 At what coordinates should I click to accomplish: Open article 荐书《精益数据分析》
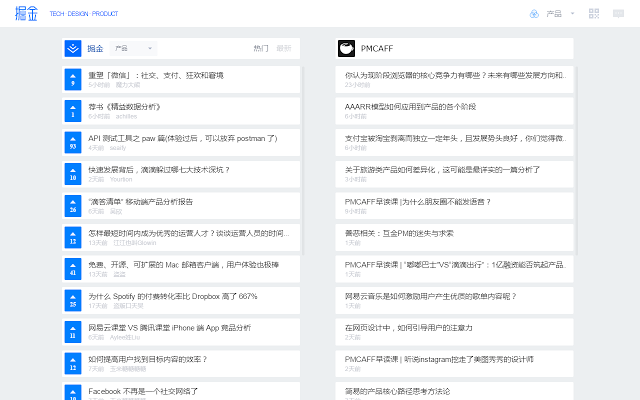coord(124,107)
